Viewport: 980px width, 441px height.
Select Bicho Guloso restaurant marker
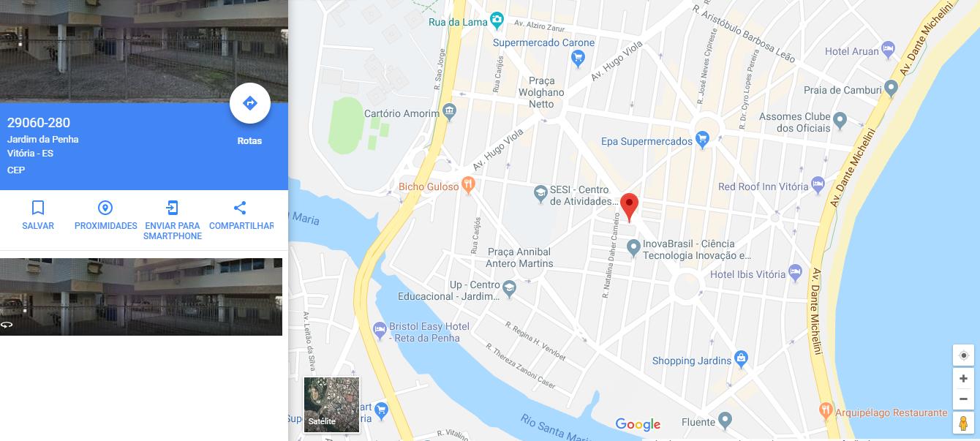pyautogui.click(x=469, y=186)
